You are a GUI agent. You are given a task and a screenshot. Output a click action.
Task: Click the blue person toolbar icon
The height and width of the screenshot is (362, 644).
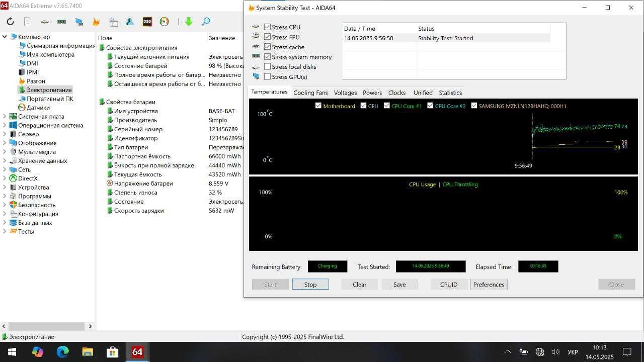click(x=130, y=22)
